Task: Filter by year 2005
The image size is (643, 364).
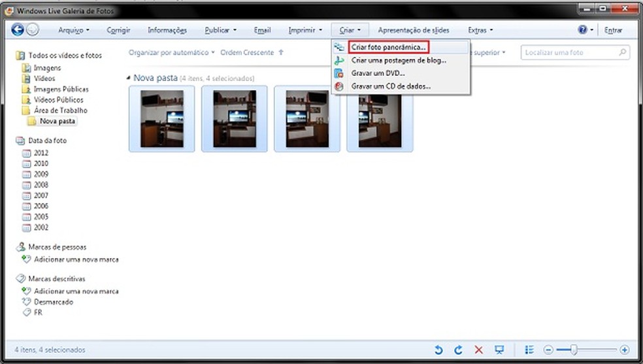Action: click(x=41, y=217)
